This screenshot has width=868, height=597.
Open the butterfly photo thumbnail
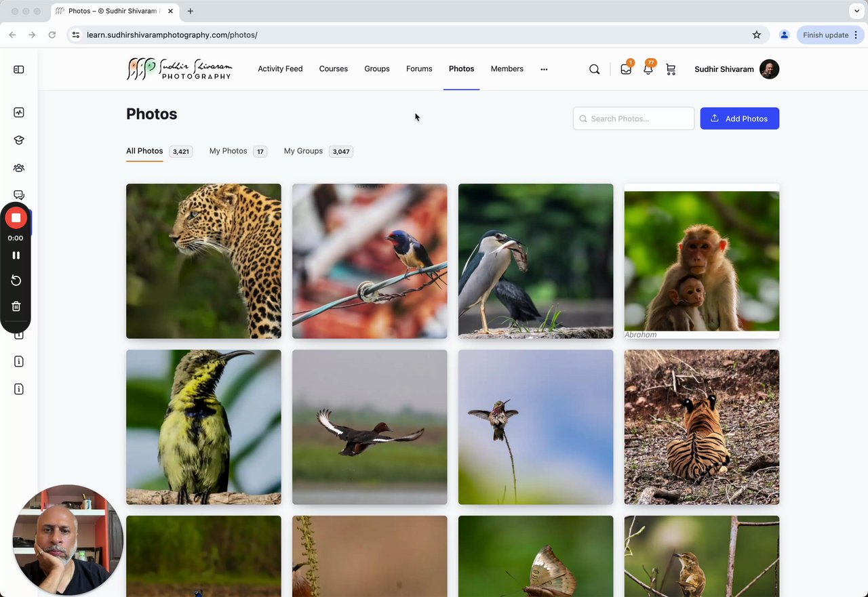pos(536,556)
